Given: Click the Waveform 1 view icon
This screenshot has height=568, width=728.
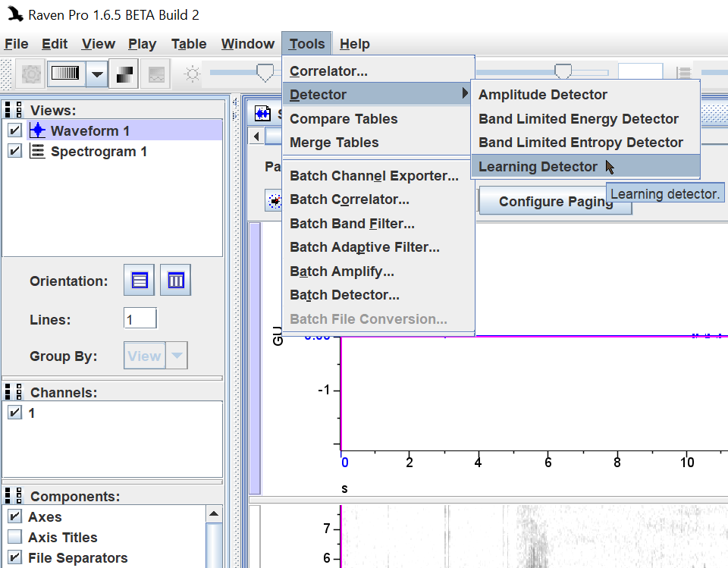Looking at the screenshot, I should point(37,130).
